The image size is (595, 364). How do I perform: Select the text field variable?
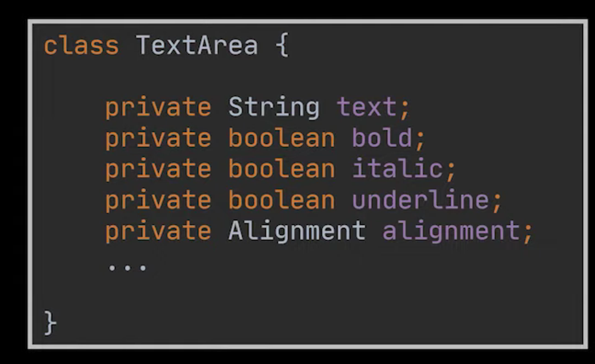367,107
